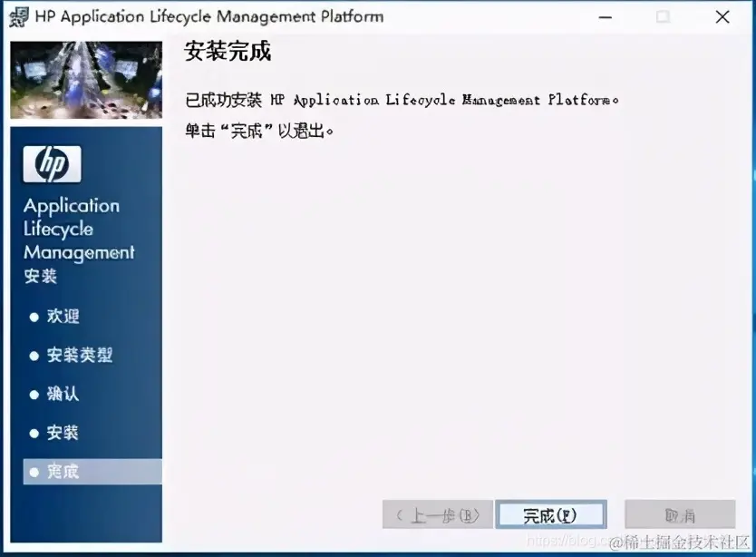Select the 安装 step in the sidebar
756x557 pixels.
62,434
